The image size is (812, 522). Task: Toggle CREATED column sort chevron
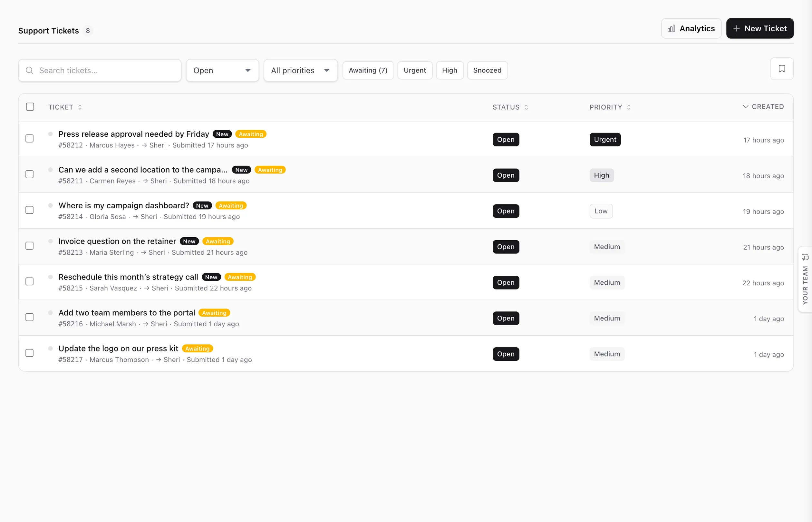(x=745, y=107)
